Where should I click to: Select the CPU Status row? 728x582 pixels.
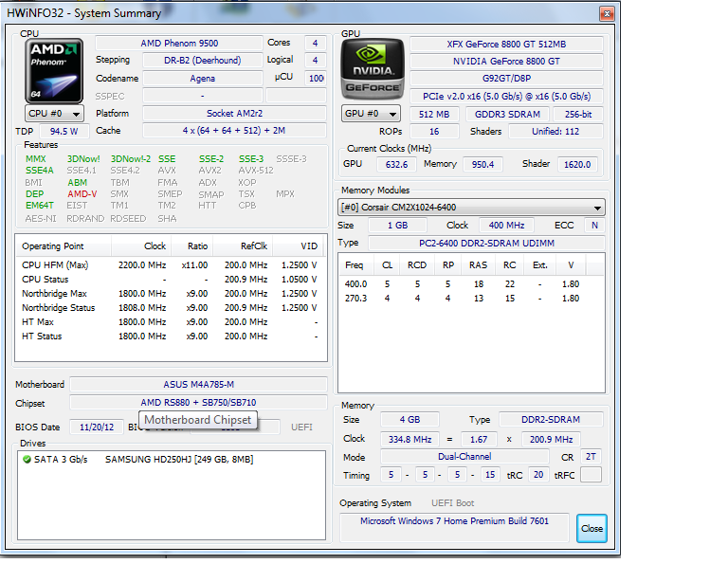171,280
